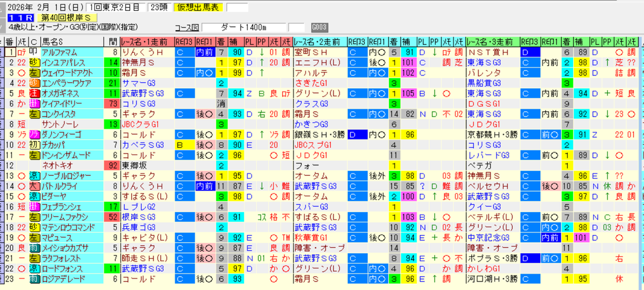
Task: Click the 大 badge beside バトルクライ
Action: [34, 186]
